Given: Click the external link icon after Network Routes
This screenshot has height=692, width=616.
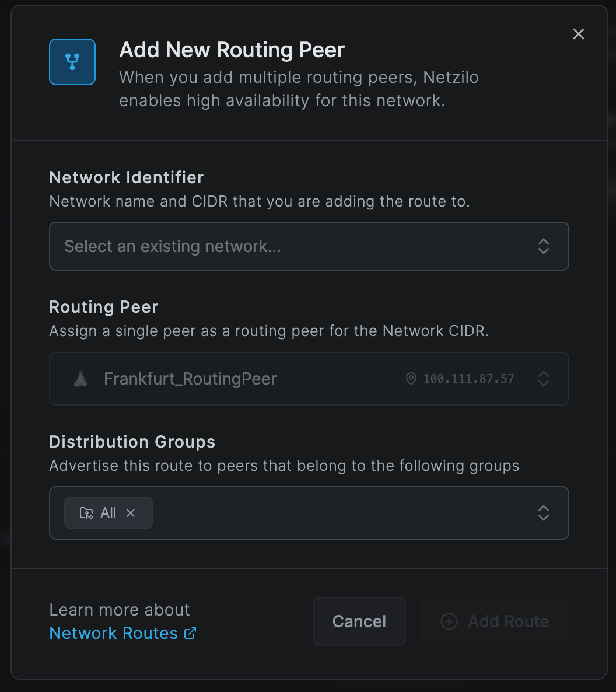Looking at the screenshot, I should click(190, 633).
